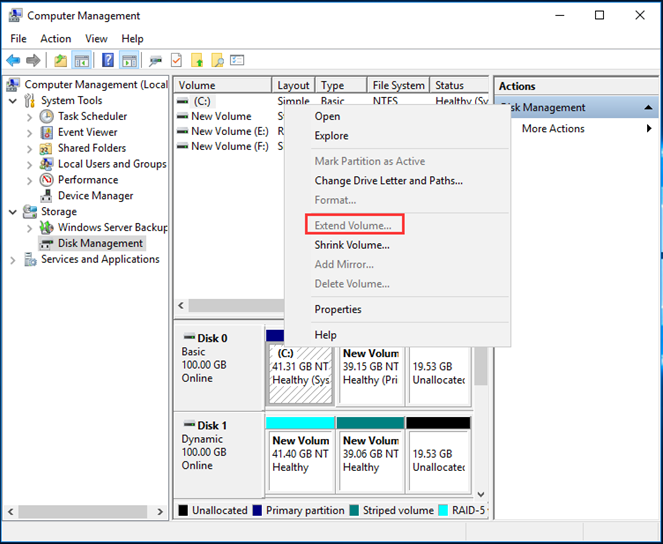Select New Volume (E:) in volume list
Viewport: 663px width, 544px height.
[230, 131]
